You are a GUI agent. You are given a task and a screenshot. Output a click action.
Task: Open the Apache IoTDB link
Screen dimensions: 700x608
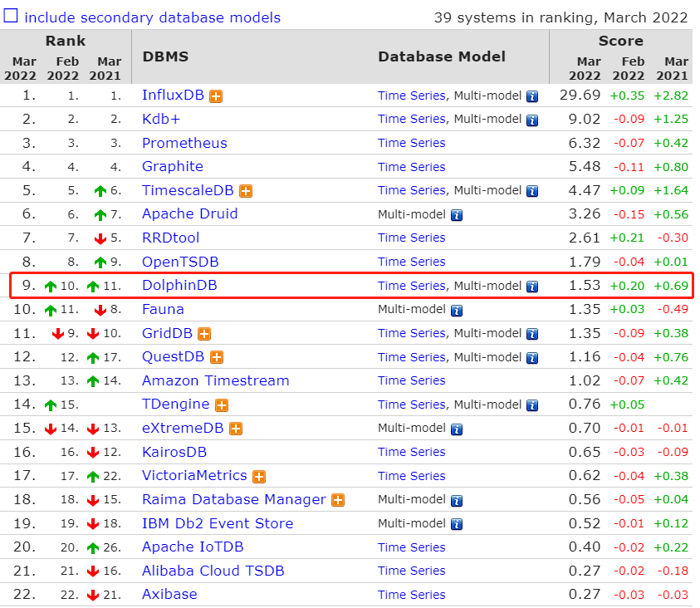pyautogui.click(x=193, y=547)
